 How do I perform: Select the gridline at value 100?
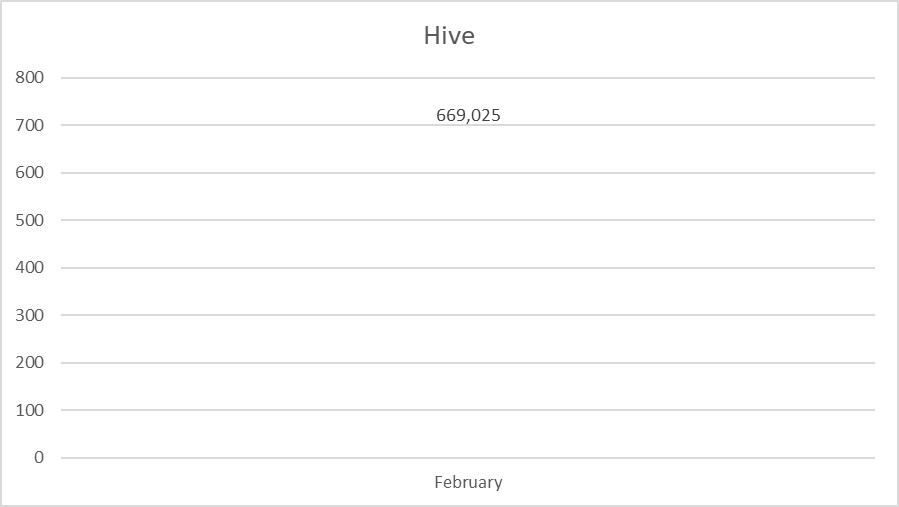click(468, 410)
